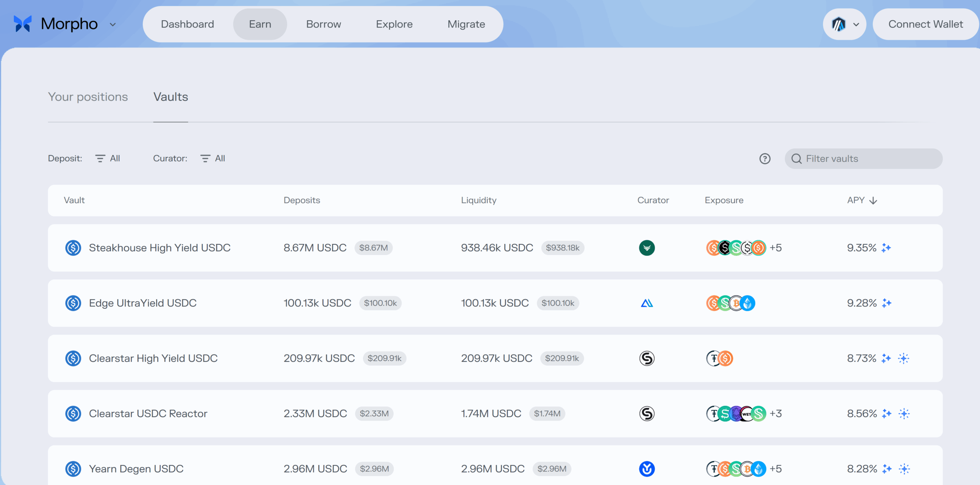
Task: Click the Filter vaults search field
Action: (x=869, y=159)
